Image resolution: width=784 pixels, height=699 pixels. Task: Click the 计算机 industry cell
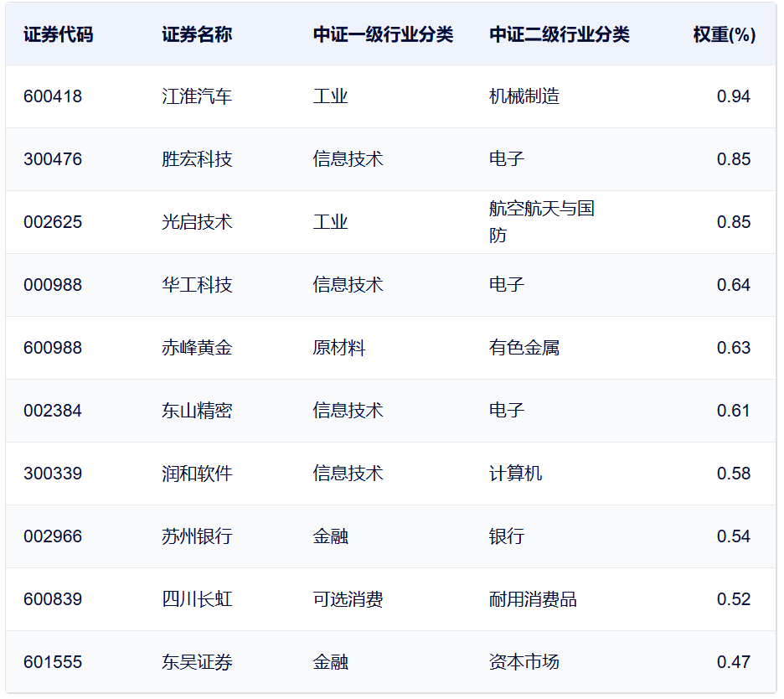point(515,474)
